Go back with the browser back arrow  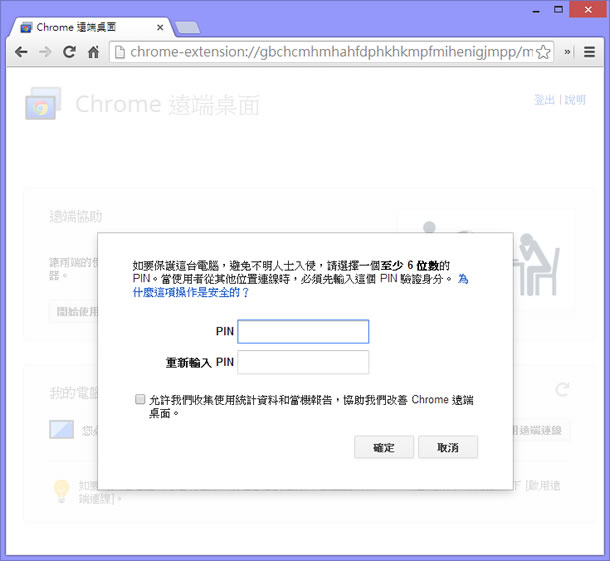point(21,52)
